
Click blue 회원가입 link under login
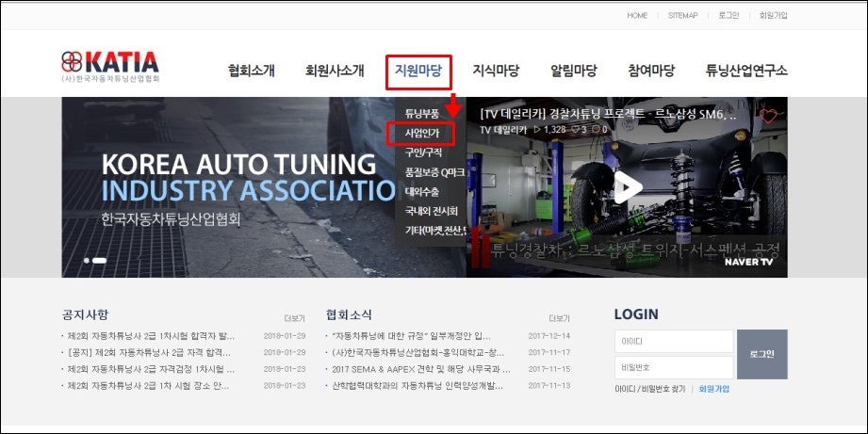coord(714,389)
